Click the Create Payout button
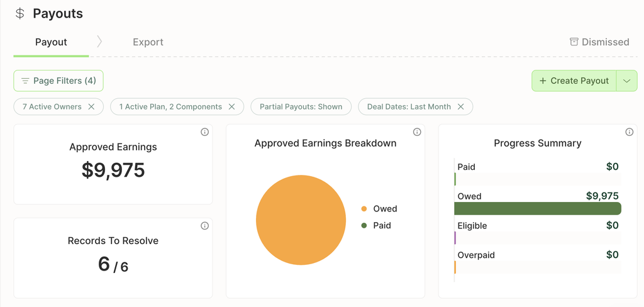 coord(574,81)
